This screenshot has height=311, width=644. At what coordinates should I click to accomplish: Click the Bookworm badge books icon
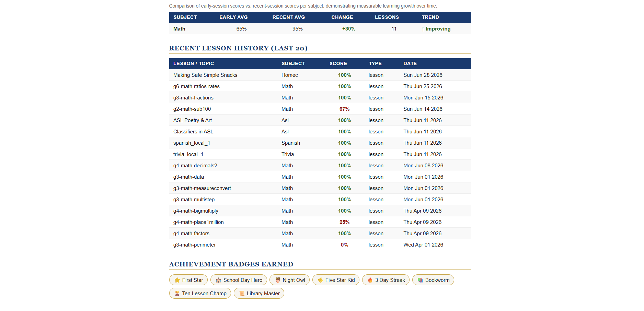[420, 280]
